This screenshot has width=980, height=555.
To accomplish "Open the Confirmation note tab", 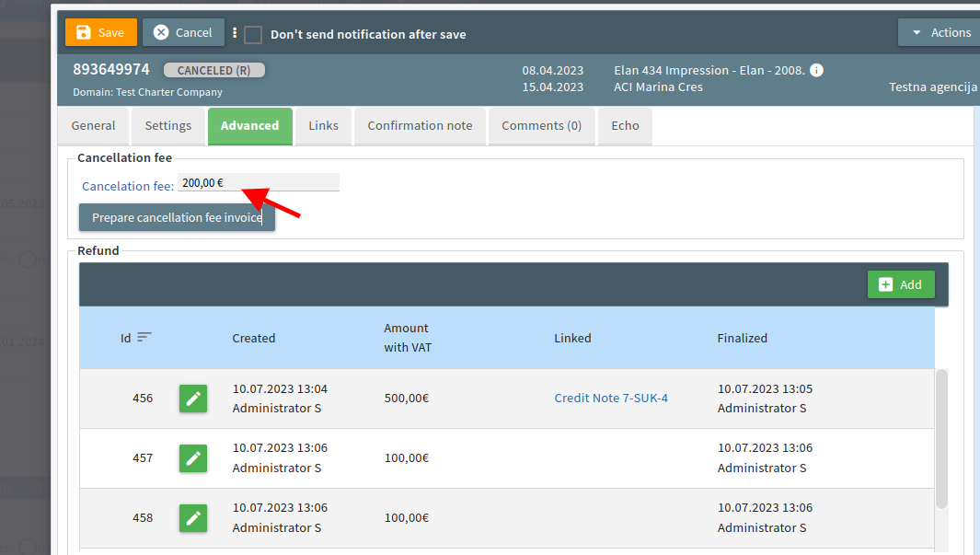I will coord(420,125).
